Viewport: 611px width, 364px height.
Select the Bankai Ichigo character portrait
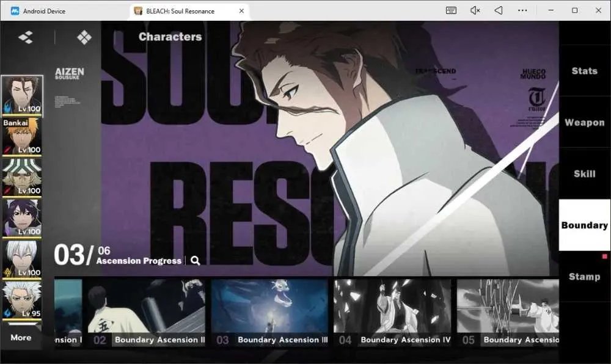click(22, 137)
